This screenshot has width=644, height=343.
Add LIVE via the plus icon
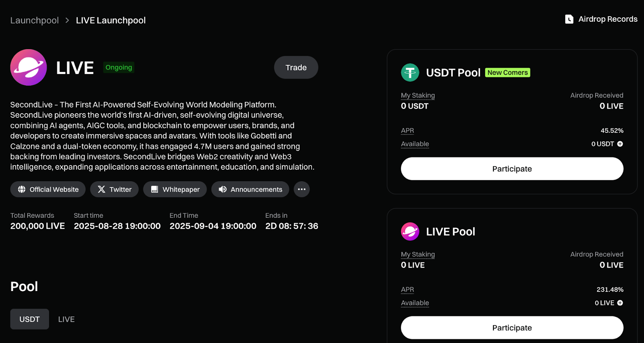tap(620, 303)
